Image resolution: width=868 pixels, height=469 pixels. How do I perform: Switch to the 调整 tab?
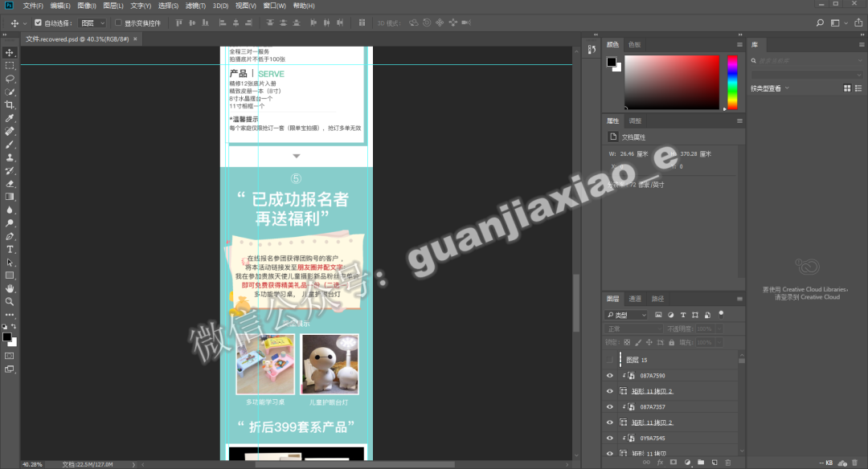(635, 120)
